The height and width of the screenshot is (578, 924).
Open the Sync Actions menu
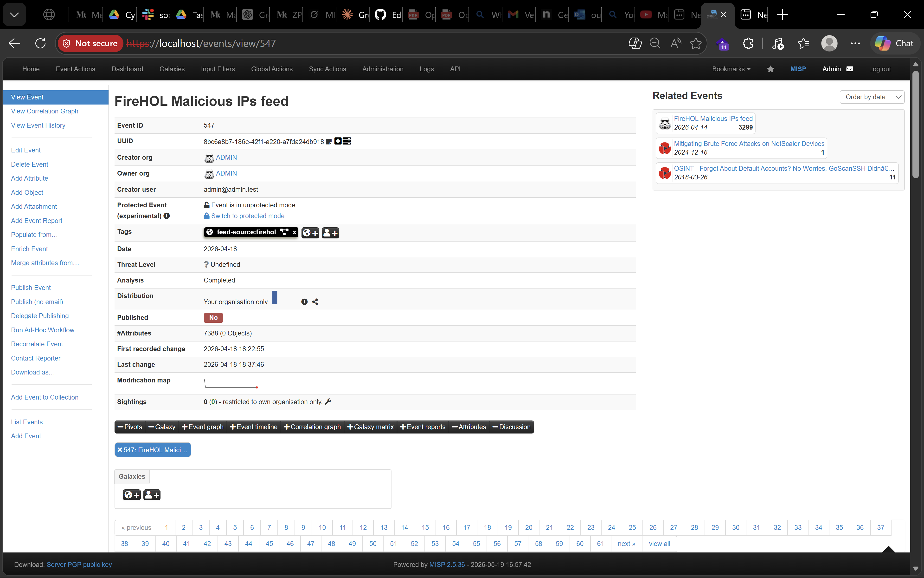point(327,69)
